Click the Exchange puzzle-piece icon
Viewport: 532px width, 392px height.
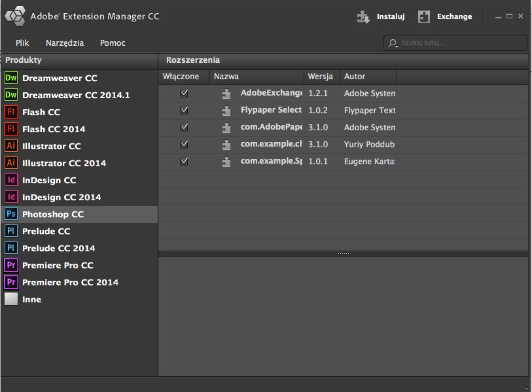[424, 16]
